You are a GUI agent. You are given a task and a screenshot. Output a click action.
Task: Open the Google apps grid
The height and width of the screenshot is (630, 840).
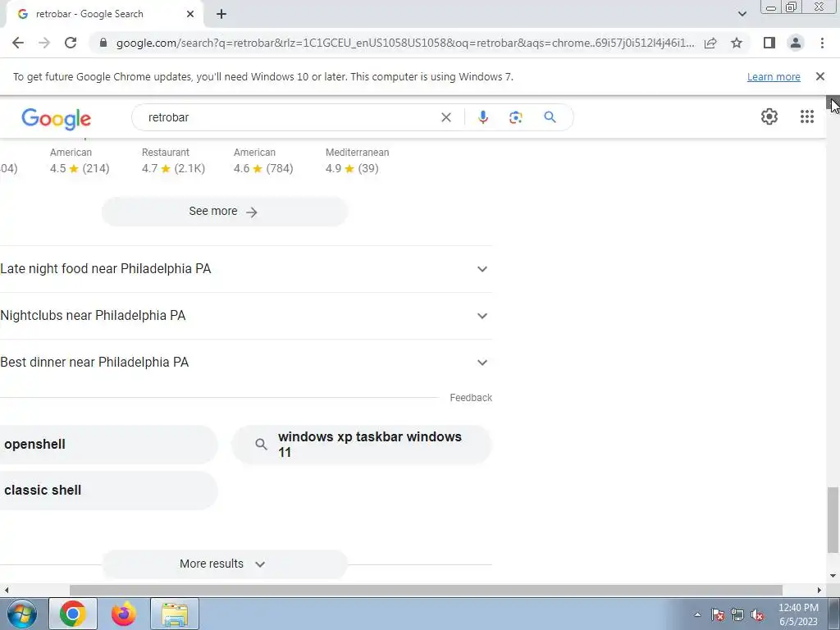807,116
